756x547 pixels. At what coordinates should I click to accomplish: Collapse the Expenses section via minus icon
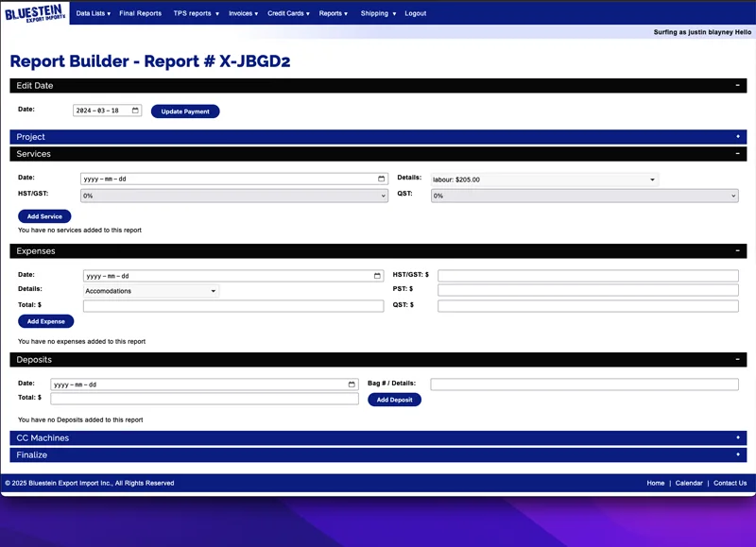click(x=737, y=250)
